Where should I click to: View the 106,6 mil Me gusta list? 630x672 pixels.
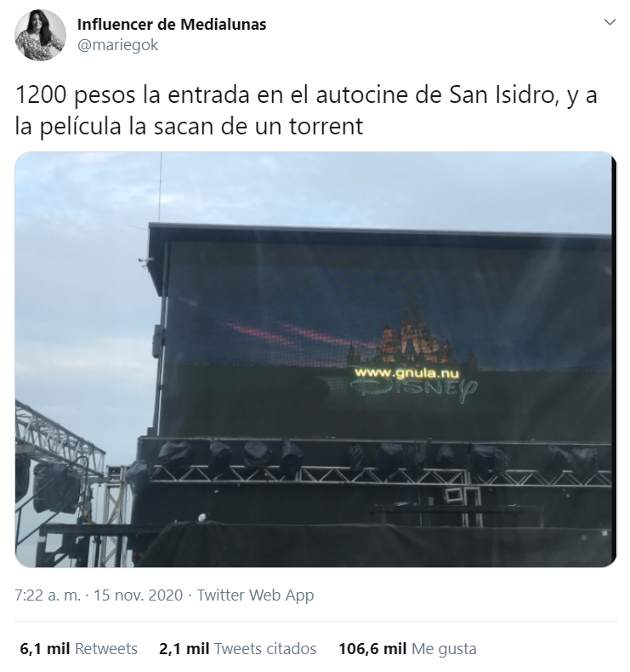click(407, 649)
